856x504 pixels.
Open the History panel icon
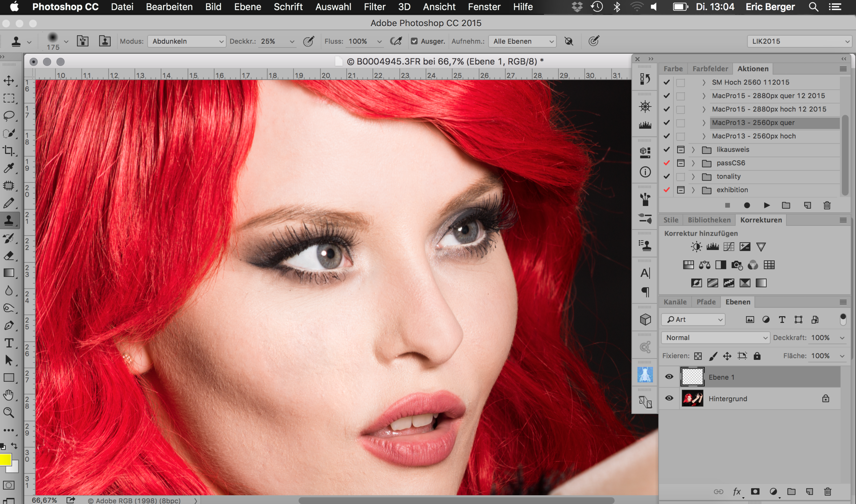click(645, 79)
